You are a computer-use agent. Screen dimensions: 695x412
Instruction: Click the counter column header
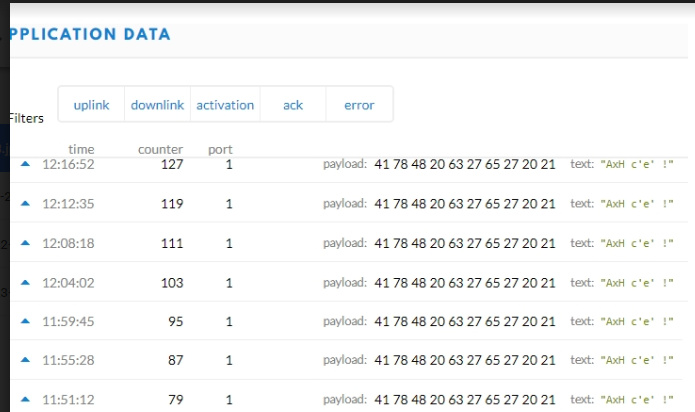coord(160,150)
